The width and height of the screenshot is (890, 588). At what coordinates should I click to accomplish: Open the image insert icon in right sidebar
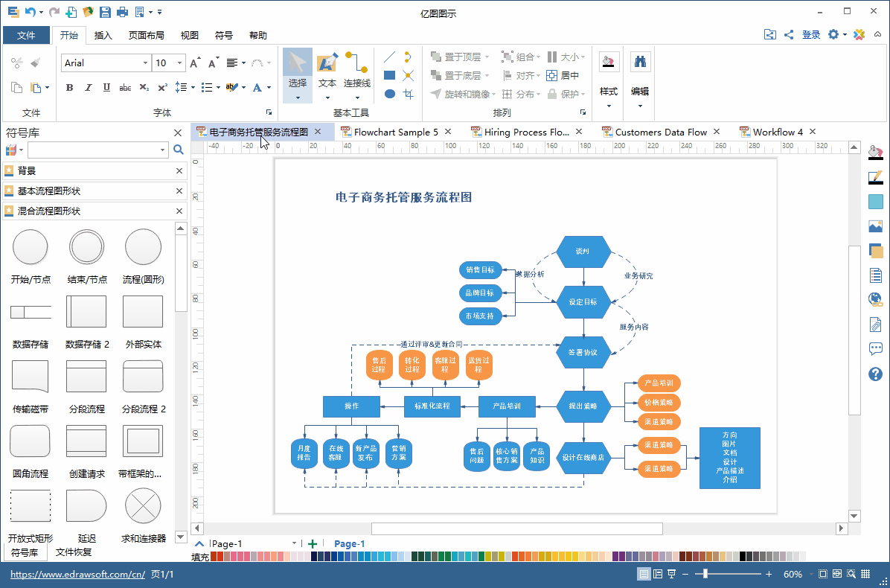tap(875, 226)
